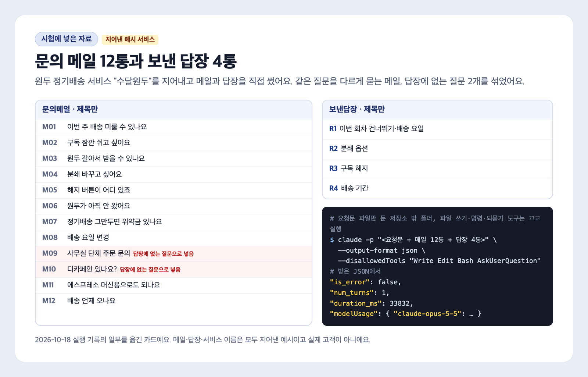Image resolution: width=588 pixels, height=377 pixels.
Task: Select row M01 '이번 주 배송 미룰 수 있나요'
Action: [173, 127]
